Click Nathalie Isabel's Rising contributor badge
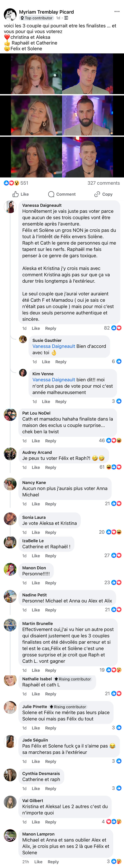The image size is (124, 868). click(x=73, y=679)
